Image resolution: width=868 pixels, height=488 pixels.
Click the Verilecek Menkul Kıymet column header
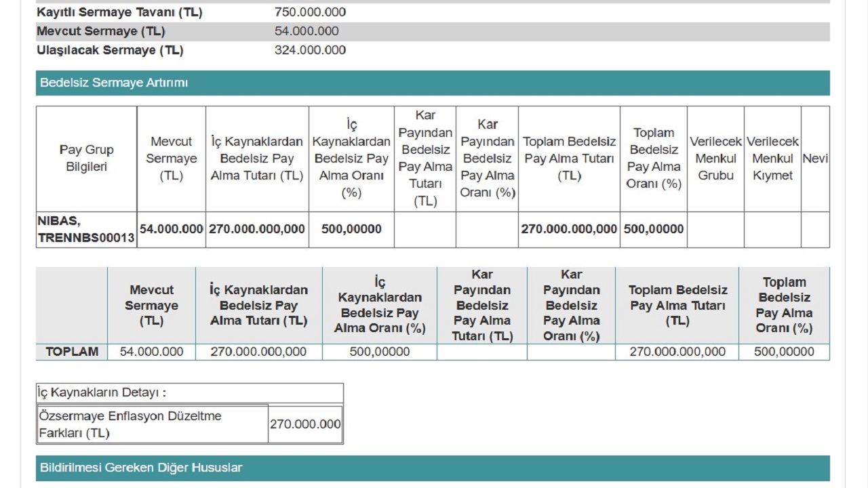[772, 159]
